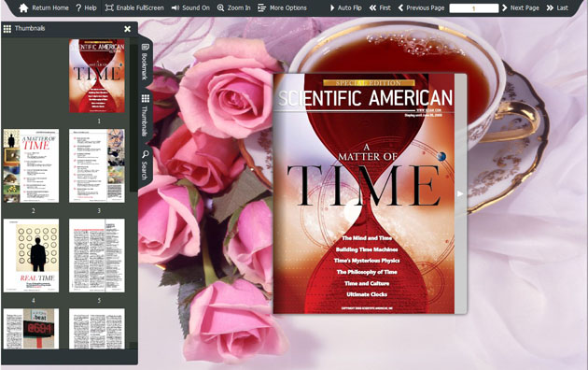Enable FullScreen mode
588x370 pixels.
(134, 7)
